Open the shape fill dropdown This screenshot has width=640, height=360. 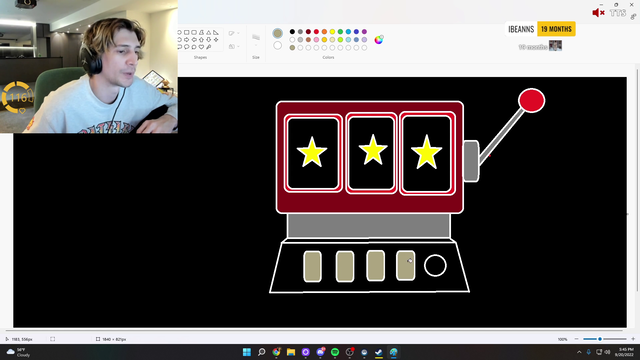click(234, 47)
